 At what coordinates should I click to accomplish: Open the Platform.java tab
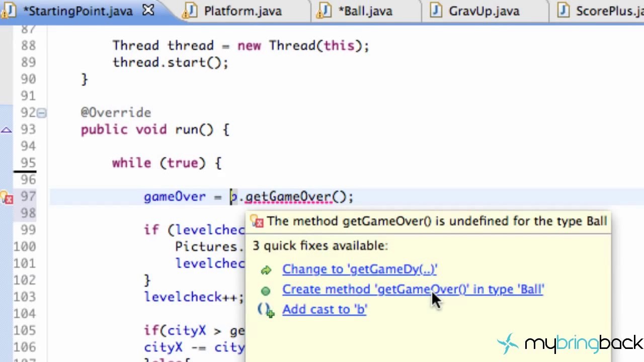point(243,11)
